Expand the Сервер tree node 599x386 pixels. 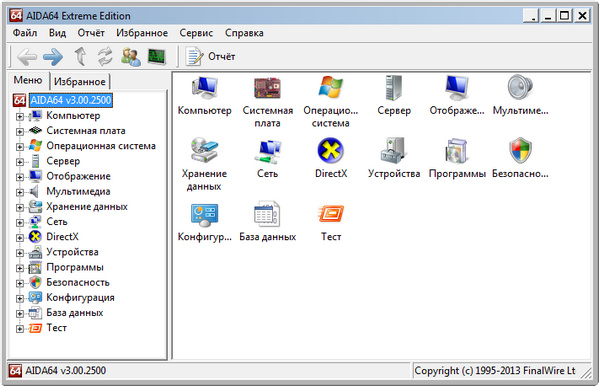click(19, 162)
